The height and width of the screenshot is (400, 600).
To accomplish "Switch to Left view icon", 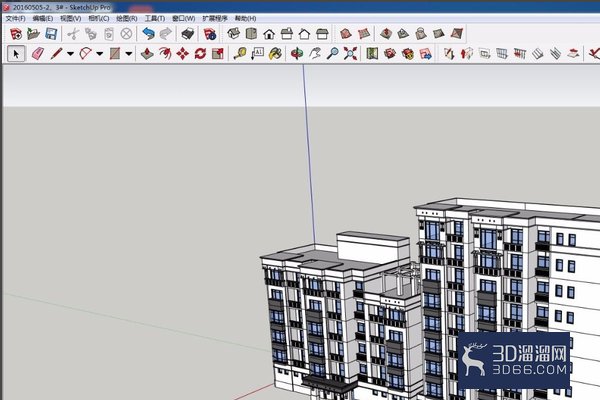I will coord(322,34).
